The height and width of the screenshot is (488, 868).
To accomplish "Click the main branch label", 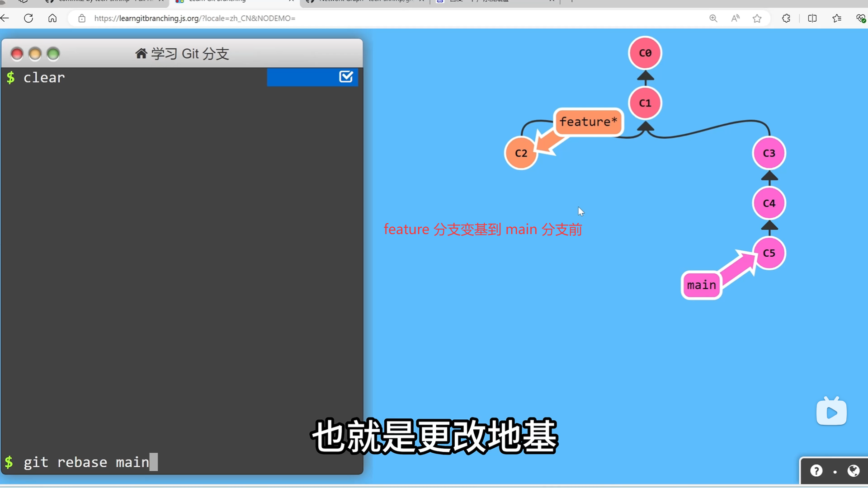I will (701, 285).
